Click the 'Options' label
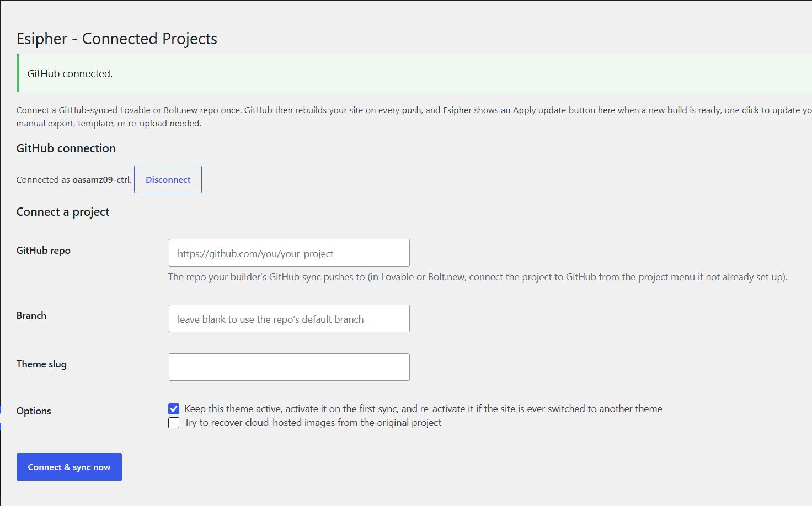Screen dimensions: 812x506 [34, 411]
